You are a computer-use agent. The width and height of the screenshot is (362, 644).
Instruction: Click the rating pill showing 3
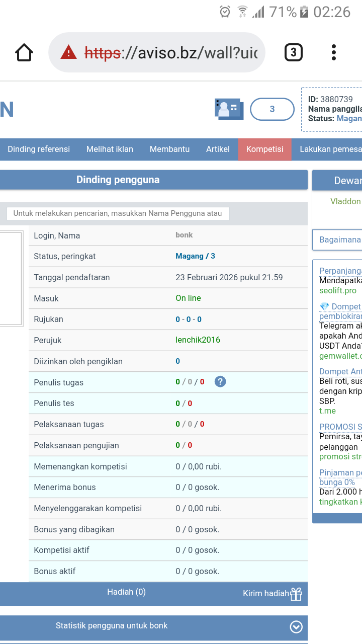(x=272, y=109)
